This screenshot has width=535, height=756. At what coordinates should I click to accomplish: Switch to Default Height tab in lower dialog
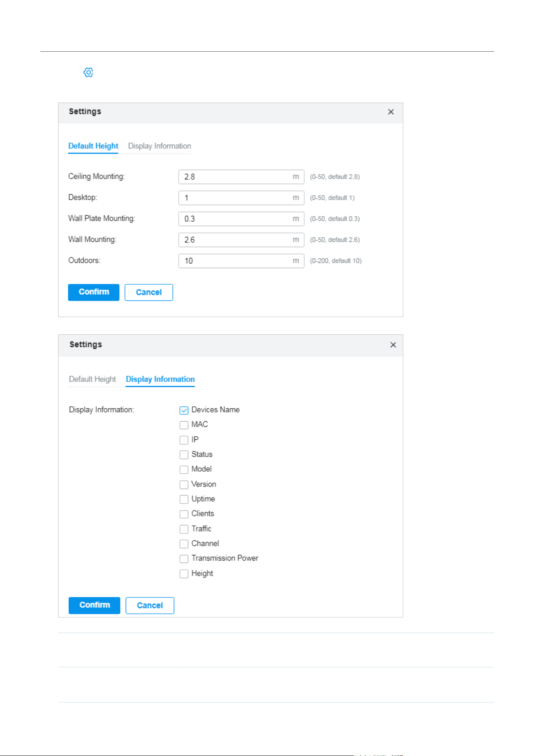coord(93,379)
